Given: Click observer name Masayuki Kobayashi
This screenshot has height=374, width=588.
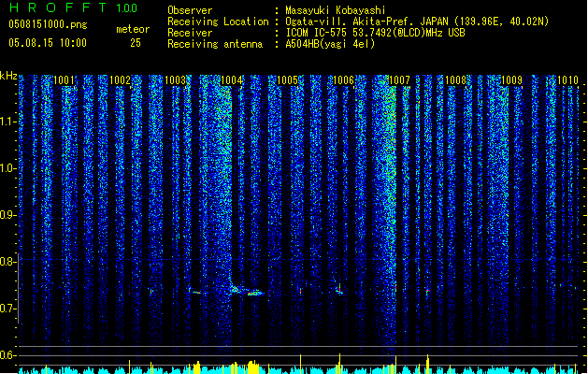Looking at the screenshot, I should (x=336, y=10).
